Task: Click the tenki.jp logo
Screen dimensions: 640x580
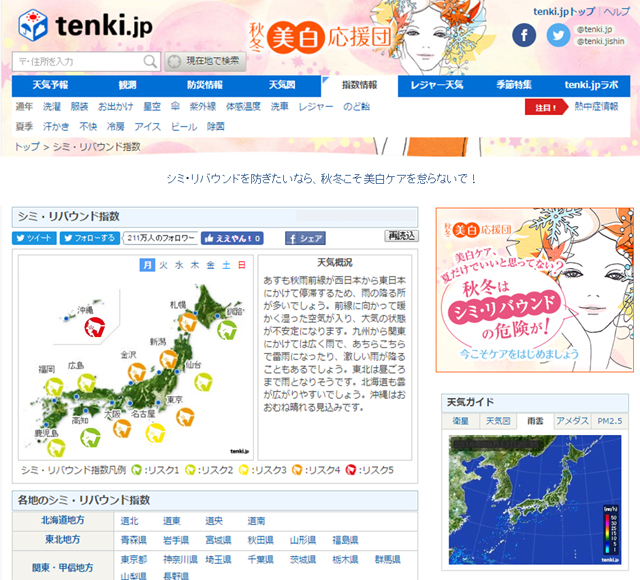Action: 81,24
